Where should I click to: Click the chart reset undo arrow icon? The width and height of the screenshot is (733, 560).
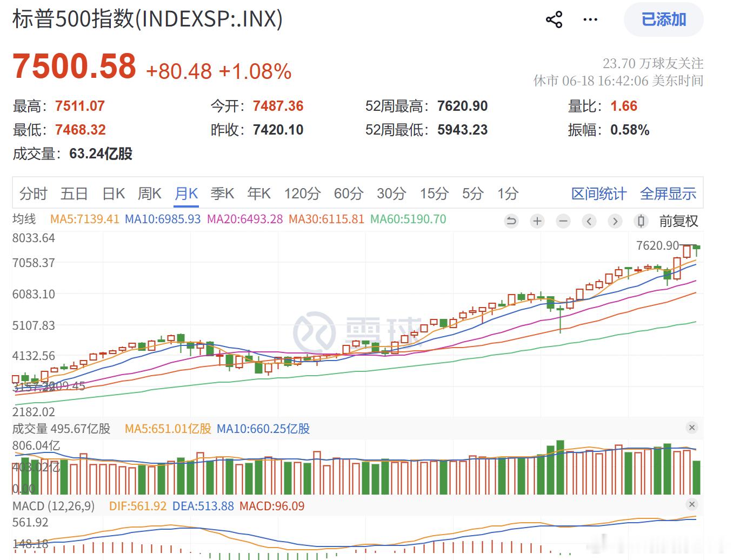[x=511, y=221]
